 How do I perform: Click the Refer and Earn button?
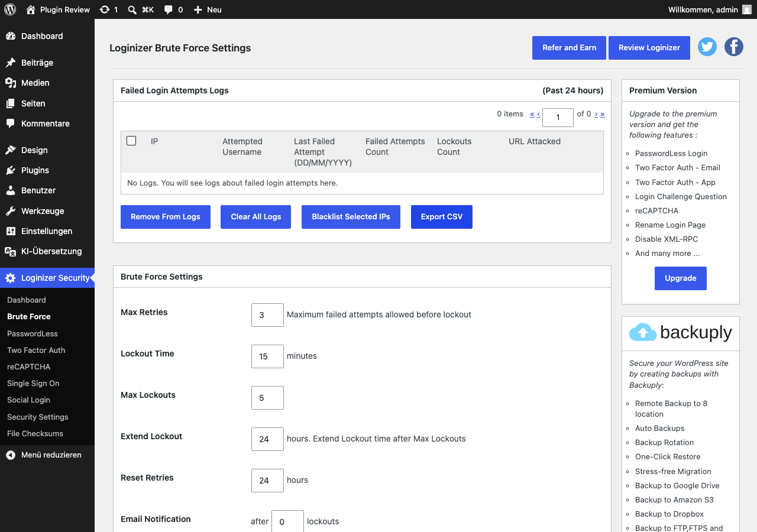[570, 48]
